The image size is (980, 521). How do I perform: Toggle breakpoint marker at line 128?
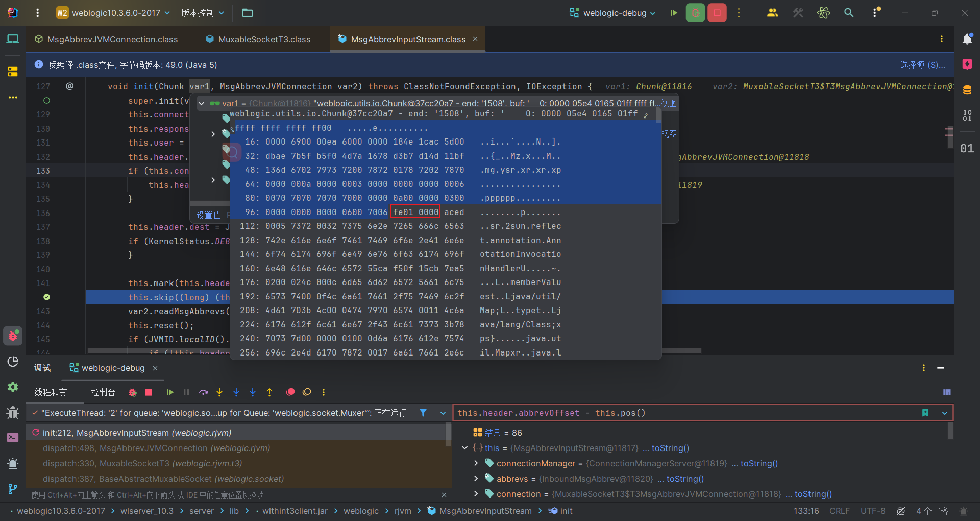46,101
